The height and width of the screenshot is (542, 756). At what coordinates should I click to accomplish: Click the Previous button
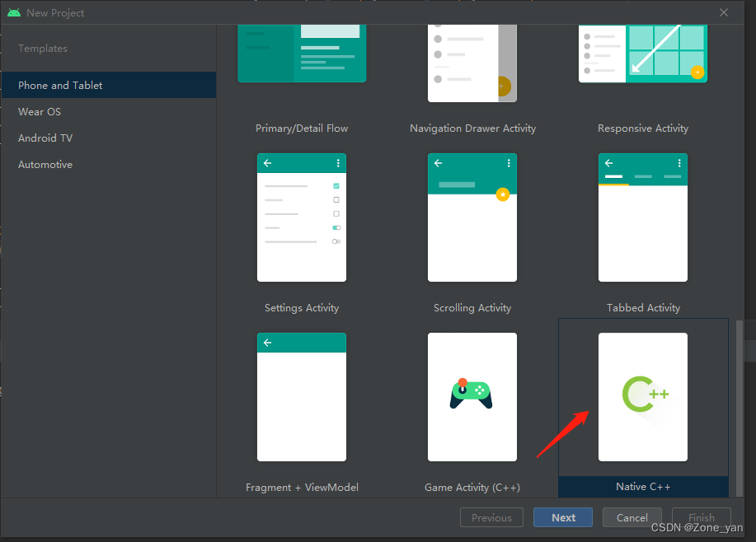[x=491, y=517]
